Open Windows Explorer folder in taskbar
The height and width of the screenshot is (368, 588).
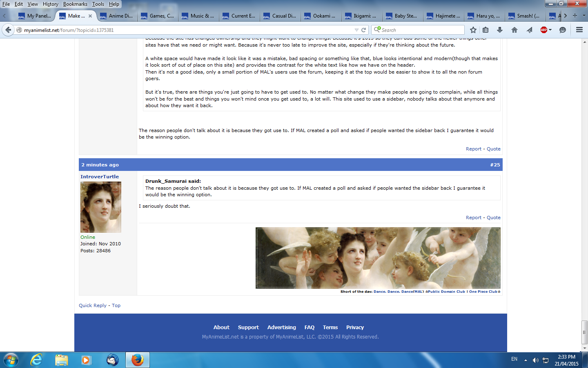[x=61, y=360]
